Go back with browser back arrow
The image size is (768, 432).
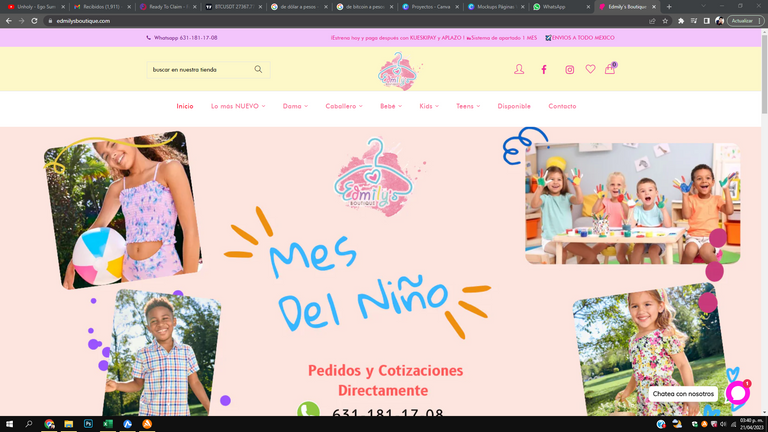(8, 21)
